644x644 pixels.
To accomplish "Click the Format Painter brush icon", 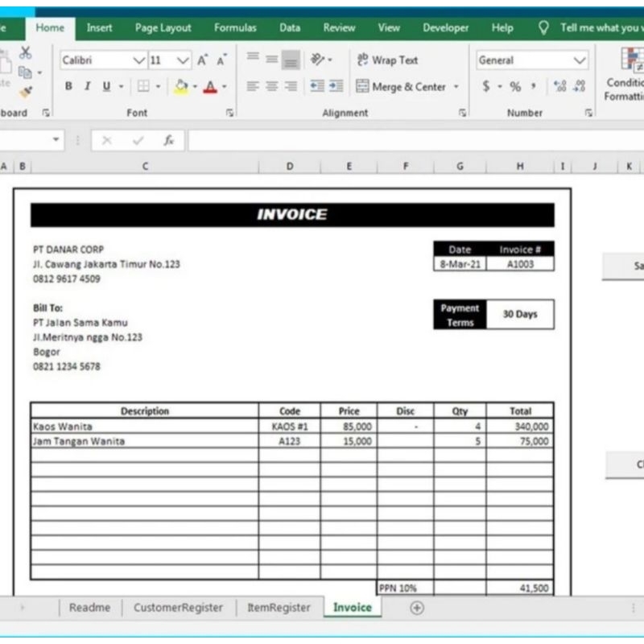I will pyautogui.click(x=25, y=93).
